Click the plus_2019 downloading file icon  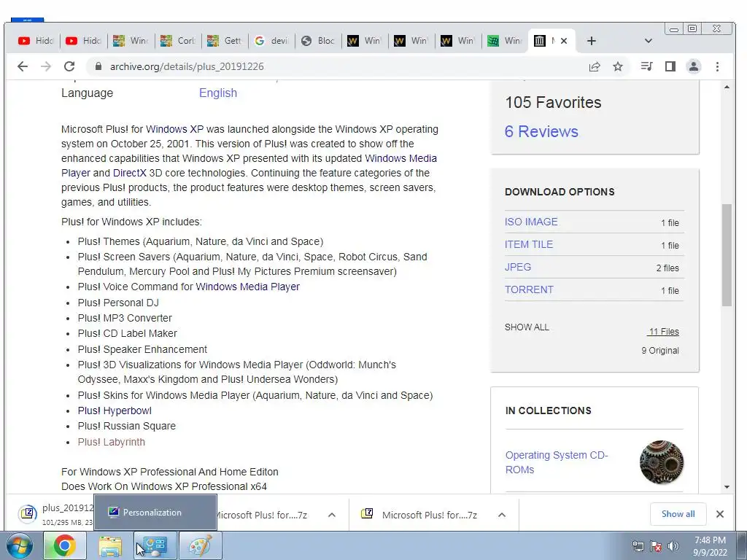28,514
